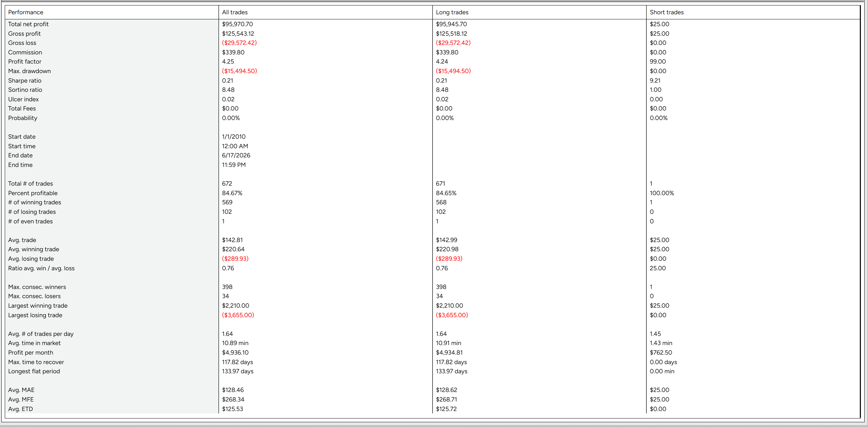Click the Sortino ratio row label

(x=25, y=90)
